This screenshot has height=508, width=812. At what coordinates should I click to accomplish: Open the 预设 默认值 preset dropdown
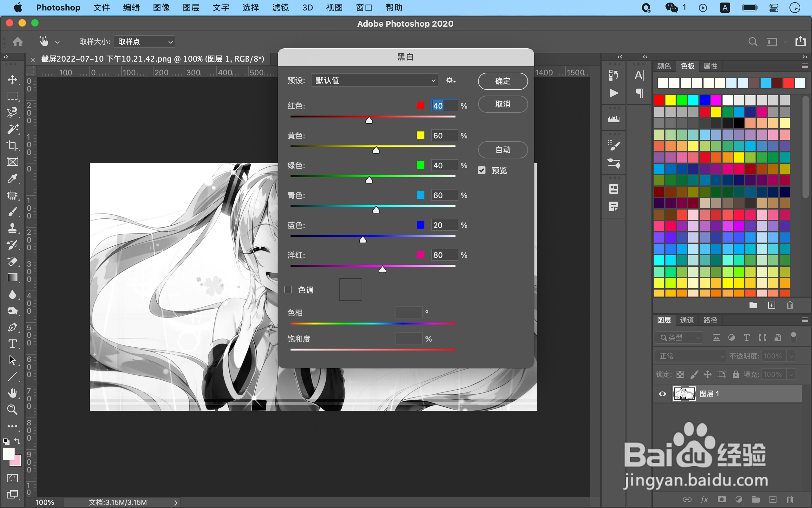click(x=374, y=80)
